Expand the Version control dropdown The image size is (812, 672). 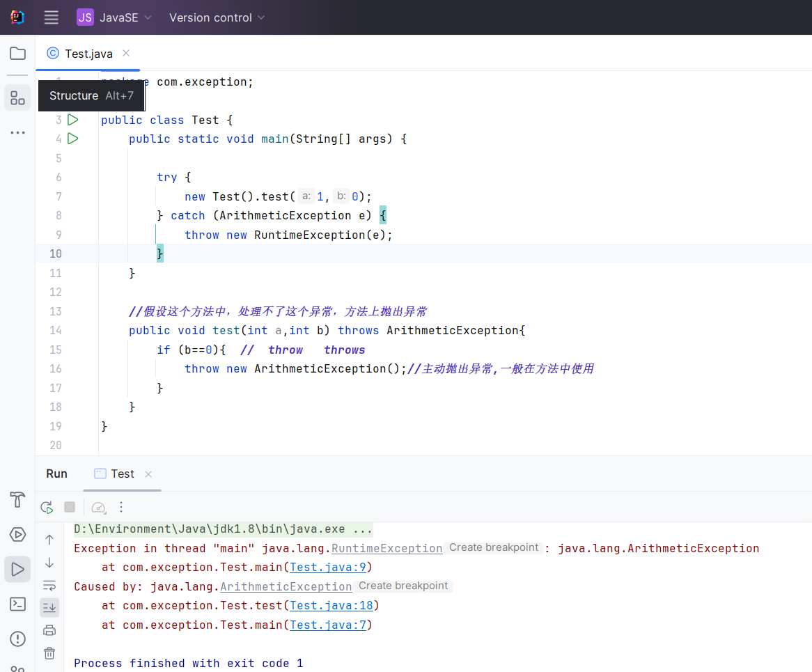pyautogui.click(x=217, y=17)
